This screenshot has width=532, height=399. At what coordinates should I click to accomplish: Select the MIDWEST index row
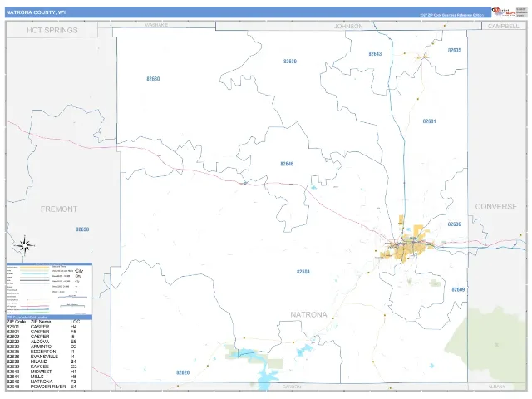(42, 372)
